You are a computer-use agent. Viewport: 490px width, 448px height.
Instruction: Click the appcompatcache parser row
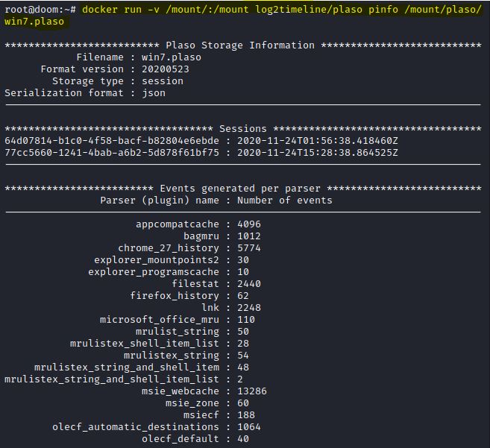(x=178, y=224)
